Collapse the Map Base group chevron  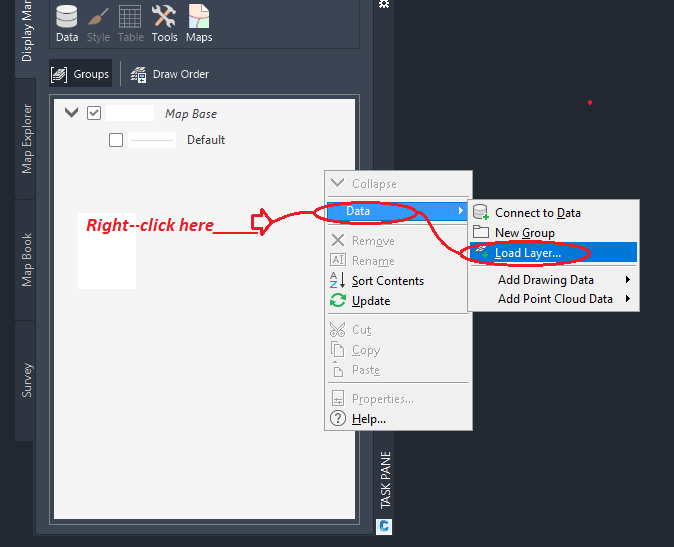(x=71, y=113)
